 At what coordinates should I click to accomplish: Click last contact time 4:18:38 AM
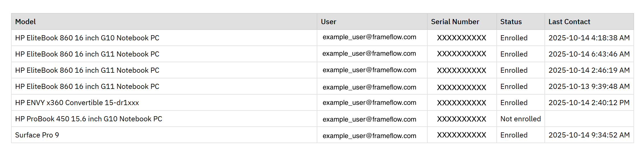[589, 38]
